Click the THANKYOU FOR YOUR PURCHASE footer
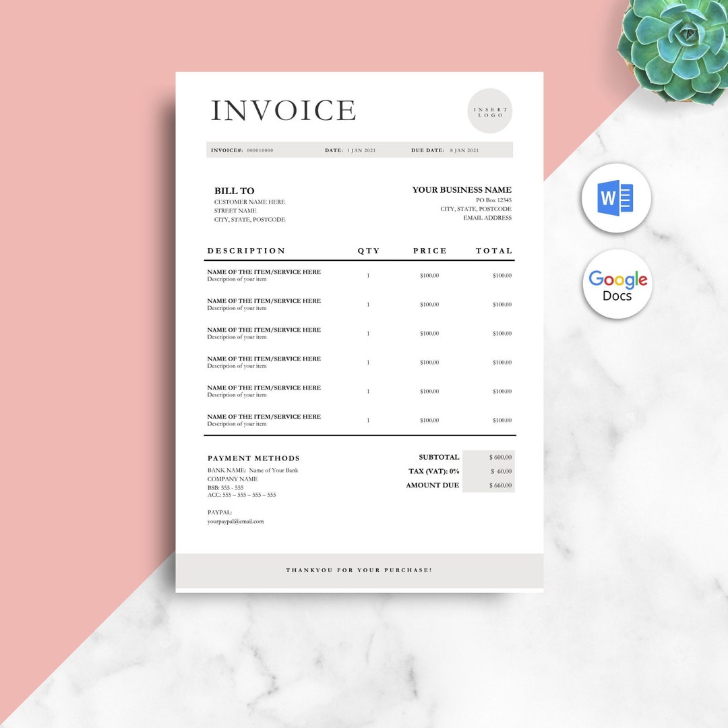 tap(358, 570)
